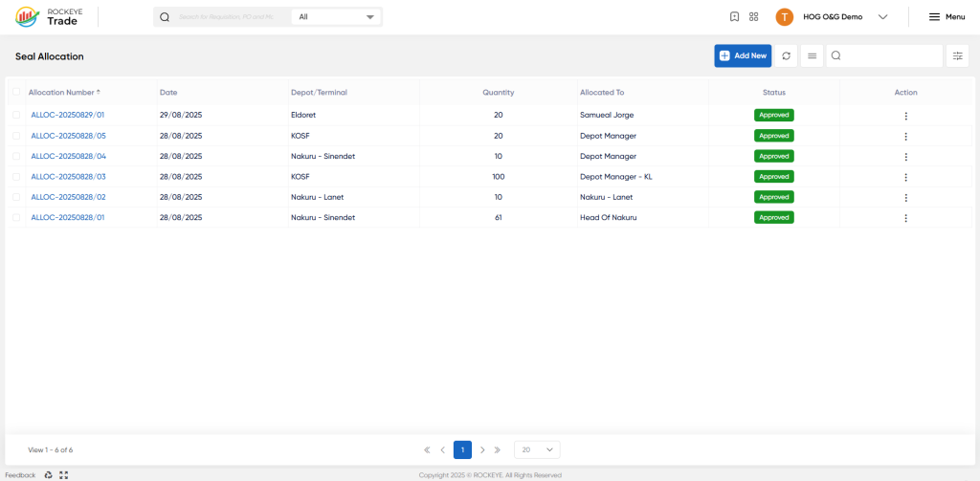Select page 1 in pagination
This screenshot has height=481, width=980.
coord(462,449)
